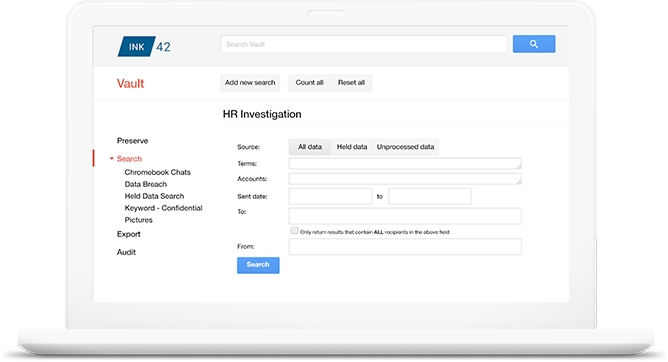Collapse the Search tree arrow

tap(112, 158)
